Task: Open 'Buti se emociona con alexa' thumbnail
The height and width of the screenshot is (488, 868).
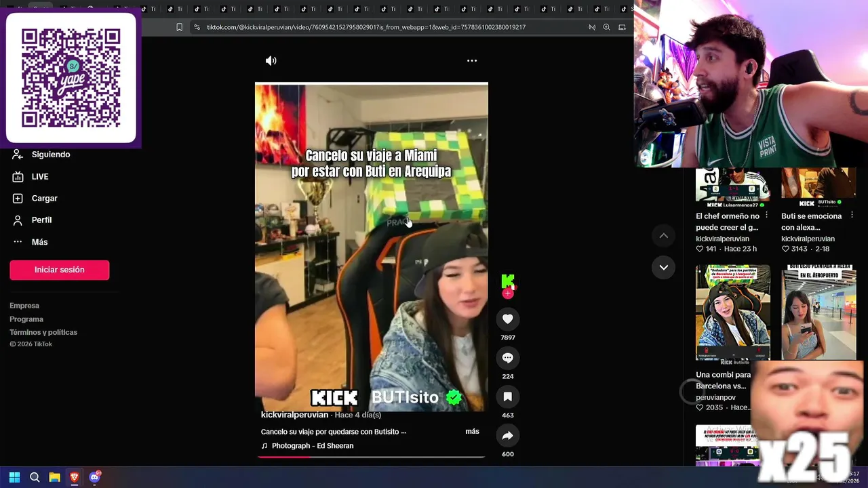Action: [x=818, y=188]
